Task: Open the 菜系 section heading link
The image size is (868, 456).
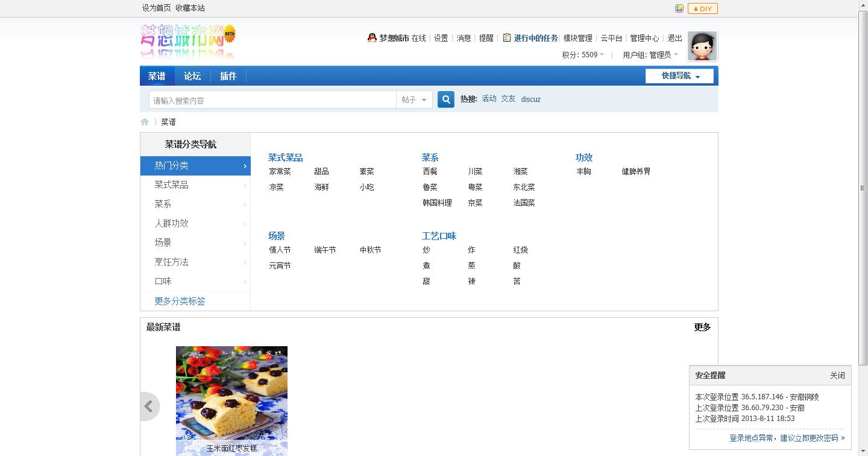Action: point(430,157)
